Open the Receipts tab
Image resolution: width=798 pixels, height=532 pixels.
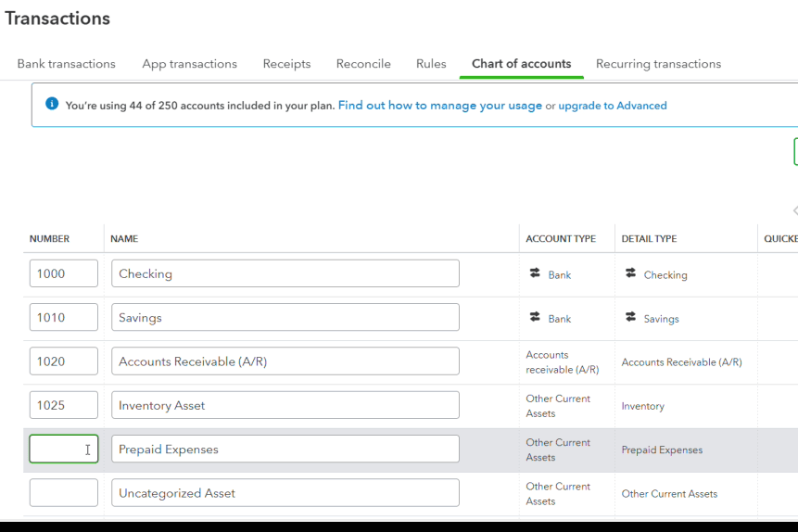point(286,64)
